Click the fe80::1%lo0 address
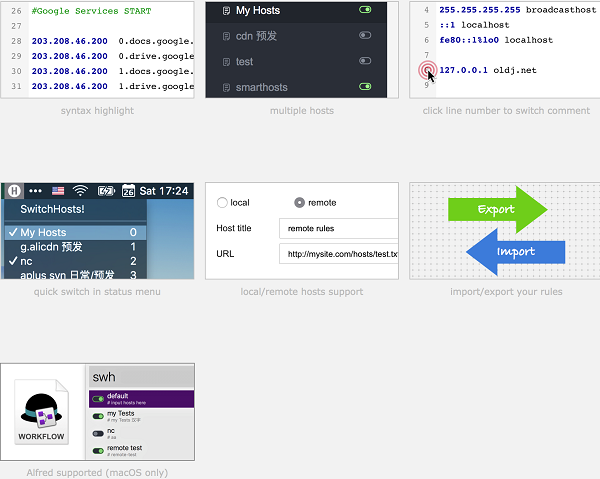This screenshot has width=600, height=479. (x=469, y=40)
